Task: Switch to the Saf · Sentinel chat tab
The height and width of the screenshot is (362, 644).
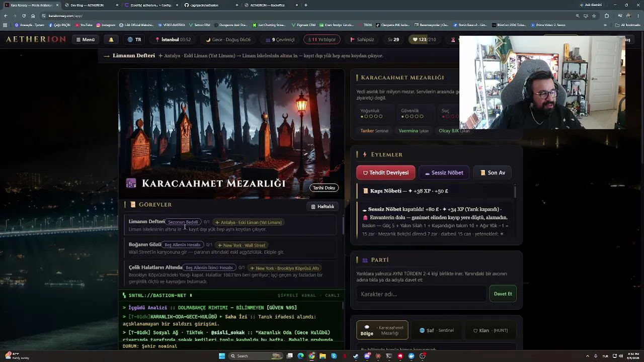Action: click(437, 330)
